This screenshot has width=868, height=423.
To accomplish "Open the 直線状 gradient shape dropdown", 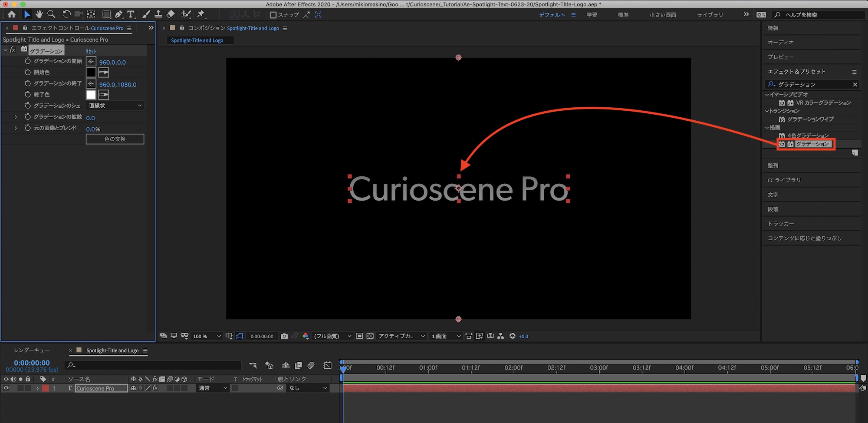I will (x=115, y=106).
